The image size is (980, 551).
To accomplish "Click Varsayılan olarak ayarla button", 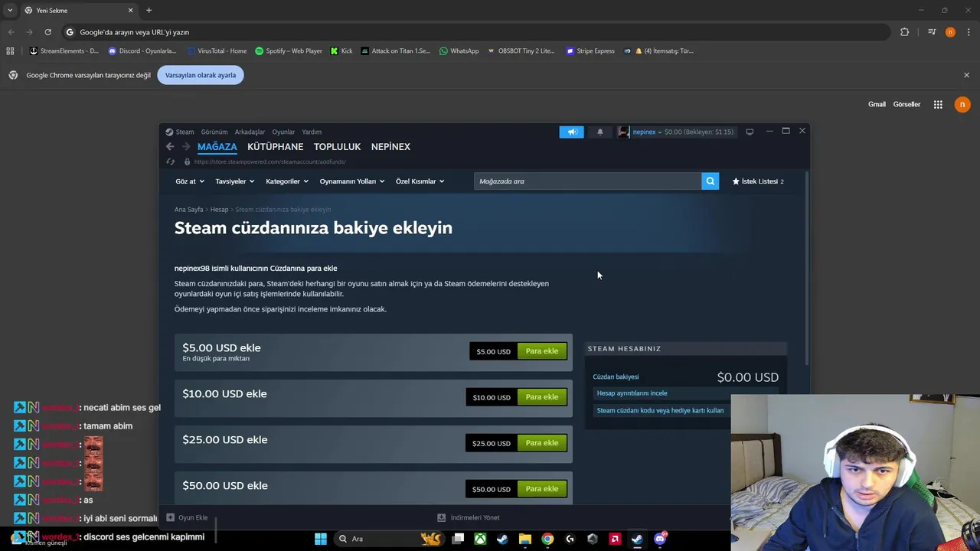I will tap(201, 75).
